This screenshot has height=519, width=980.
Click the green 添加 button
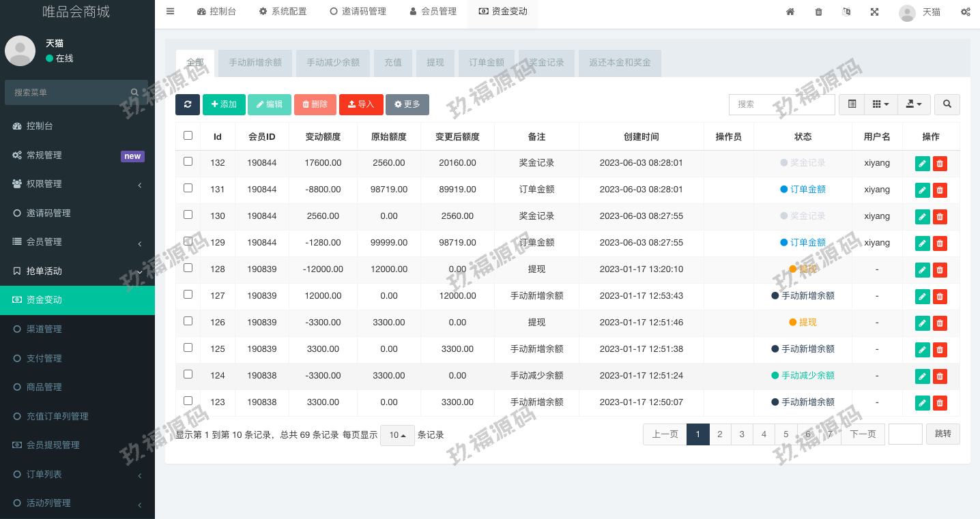[224, 104]
